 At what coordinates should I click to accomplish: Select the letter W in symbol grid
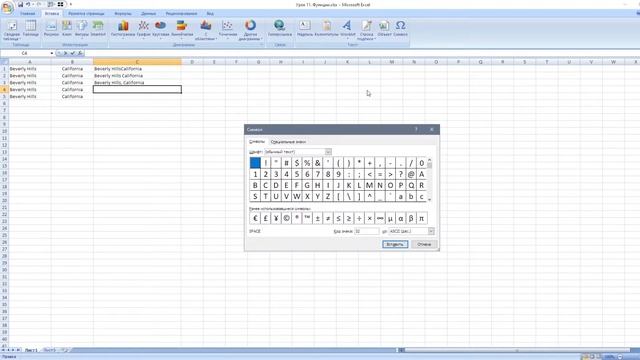click(x=297, y=196)
